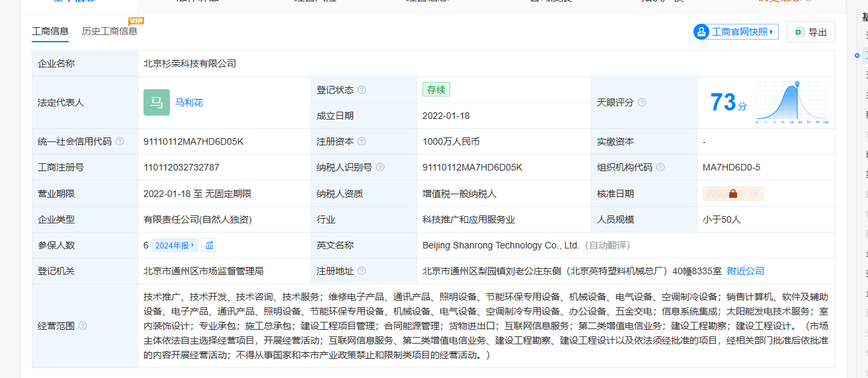Switch to the 工商信息 tab
This screenshot has height=378, width=868.
click(50, 31)
